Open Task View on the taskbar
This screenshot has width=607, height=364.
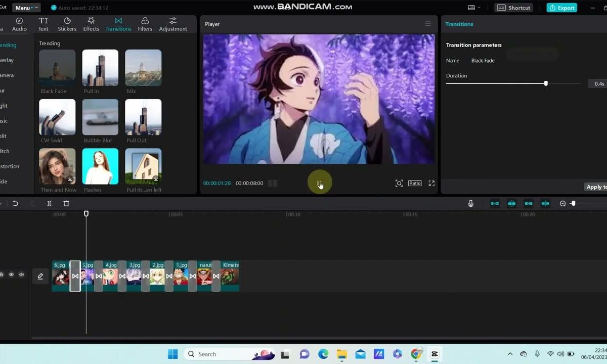point(285,354)
